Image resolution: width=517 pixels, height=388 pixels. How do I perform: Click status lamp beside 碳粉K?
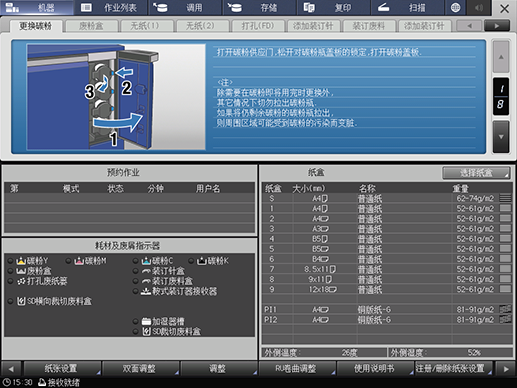pos(191,261)
